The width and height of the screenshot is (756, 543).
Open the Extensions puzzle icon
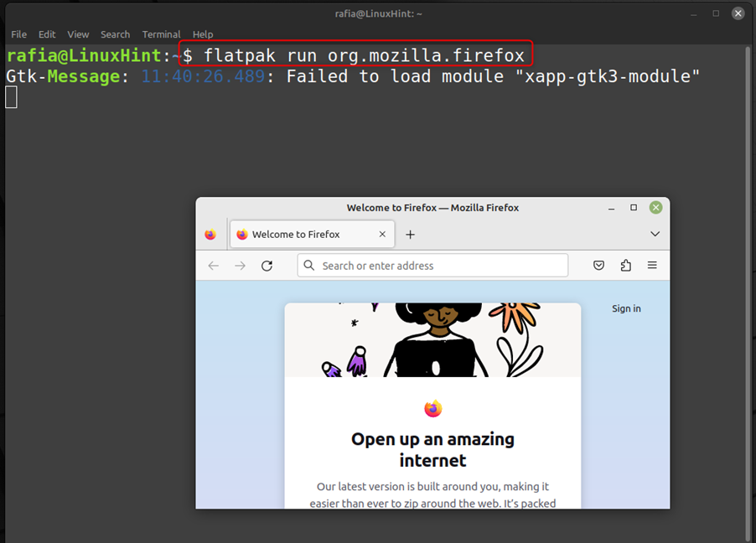pos(625,266)
